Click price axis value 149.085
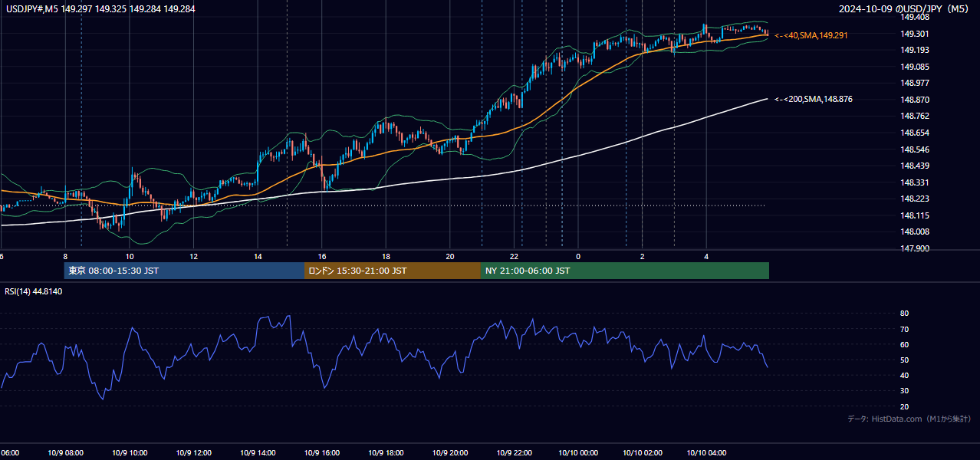980x460 pixels. [915, 67]
